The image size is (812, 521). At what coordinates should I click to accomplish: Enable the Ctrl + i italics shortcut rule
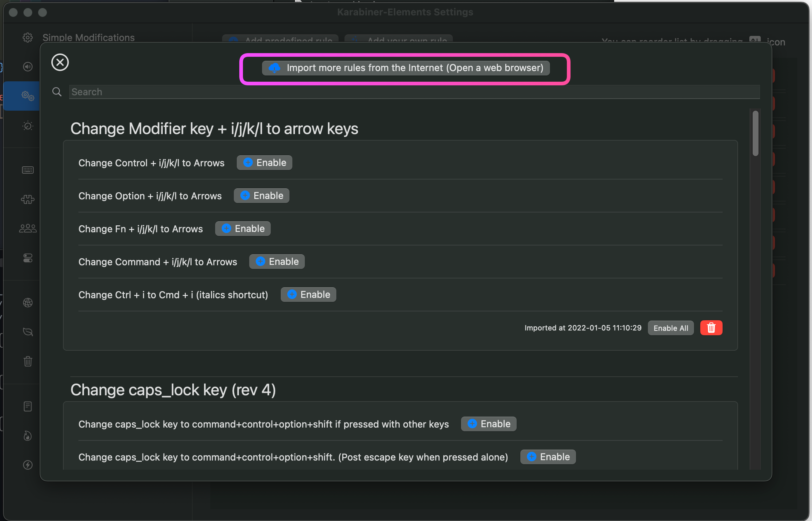point(309,295)
